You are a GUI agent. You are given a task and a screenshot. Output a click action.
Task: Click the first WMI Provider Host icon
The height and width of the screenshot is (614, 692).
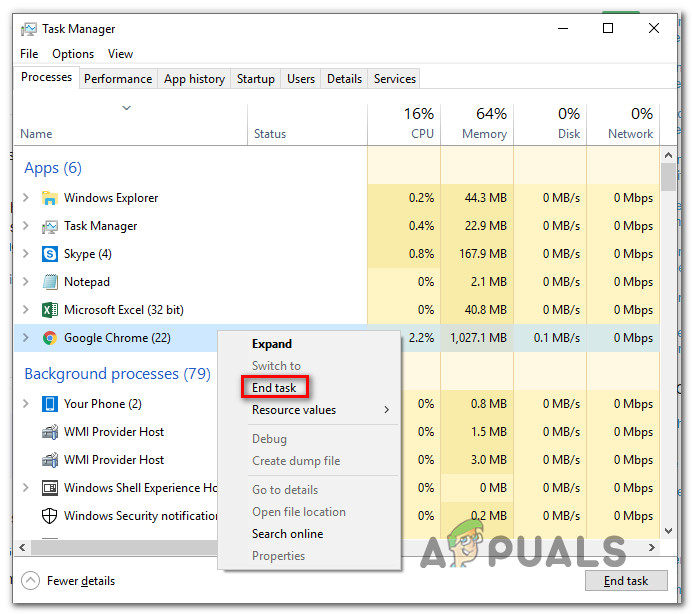49,432
